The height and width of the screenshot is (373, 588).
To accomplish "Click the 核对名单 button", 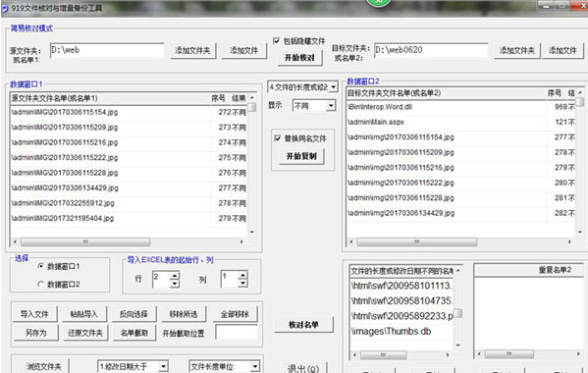I will click(303, 325).
